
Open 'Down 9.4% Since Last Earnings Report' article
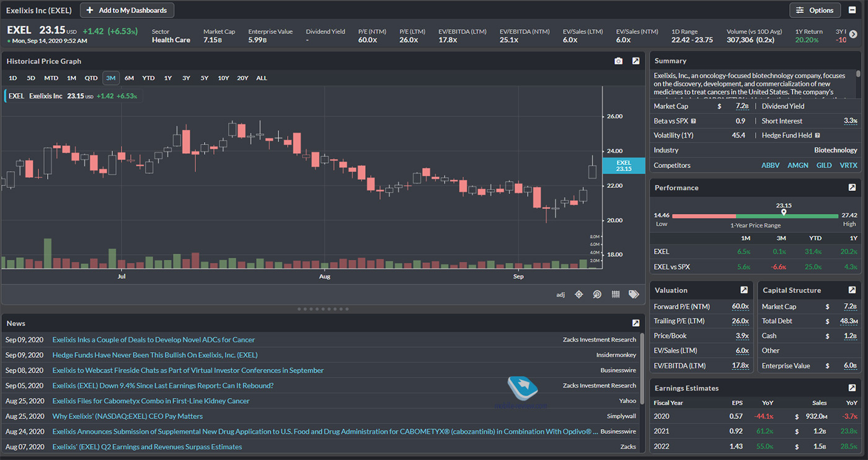pyautogui.click(x=162, y=386)
